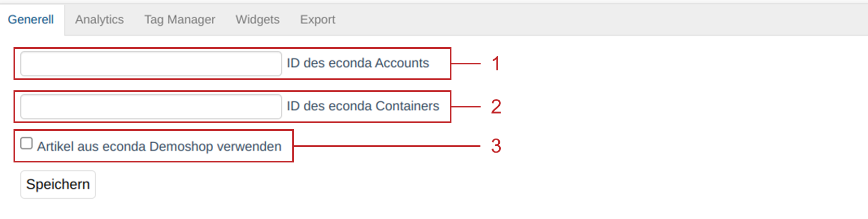868x219 pixels.
Task: Go to the Export tab
Action: [317, 20]
